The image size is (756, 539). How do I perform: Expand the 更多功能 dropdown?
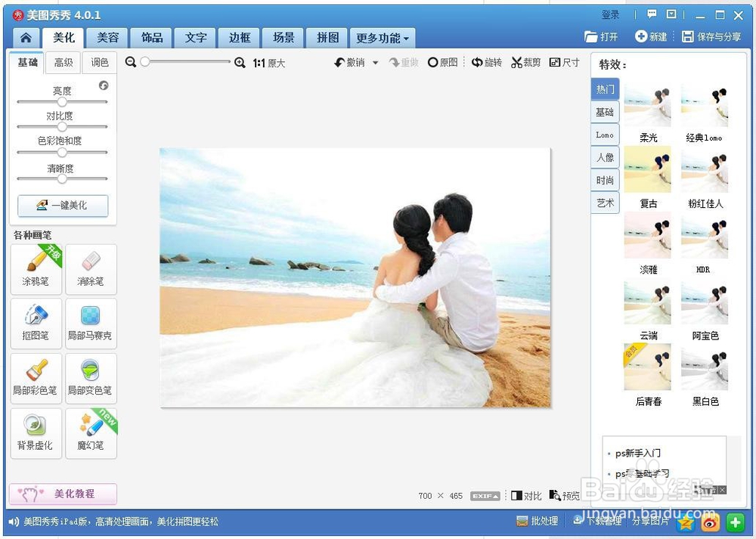(x=383, y=38)
